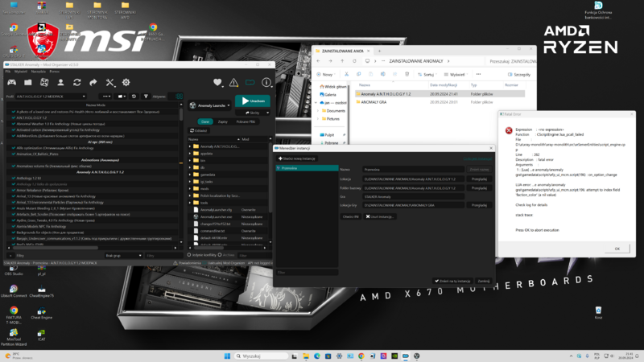Click the open folder icon in Mod Organizer toolbar

(28, 82)
